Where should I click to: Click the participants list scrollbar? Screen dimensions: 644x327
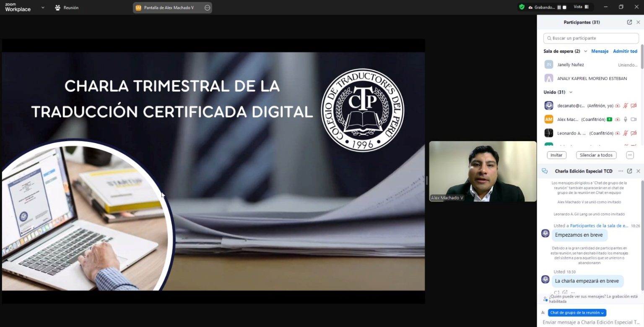click(x=642, y=57)
